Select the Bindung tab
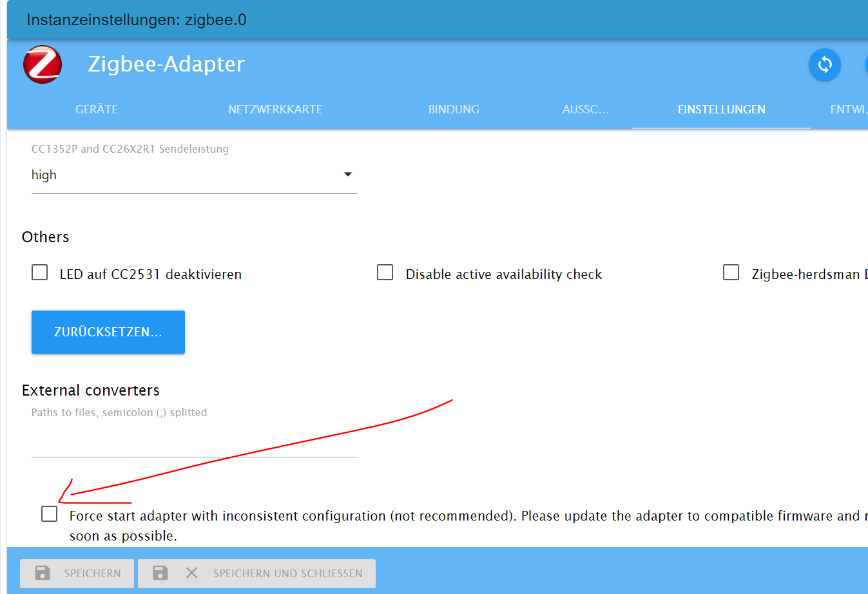Viewport: 868px width, 594px height. pyautogui.click(x=454, y=110)
